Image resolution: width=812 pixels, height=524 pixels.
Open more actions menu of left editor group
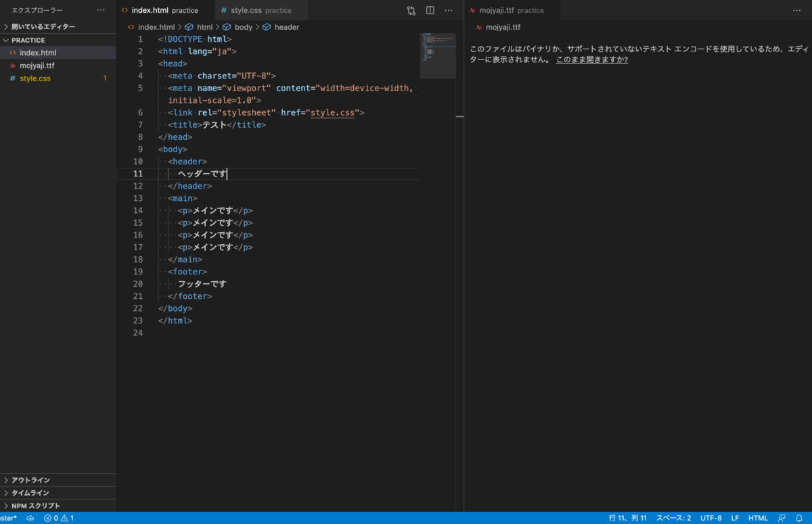(x=449, y=10)
